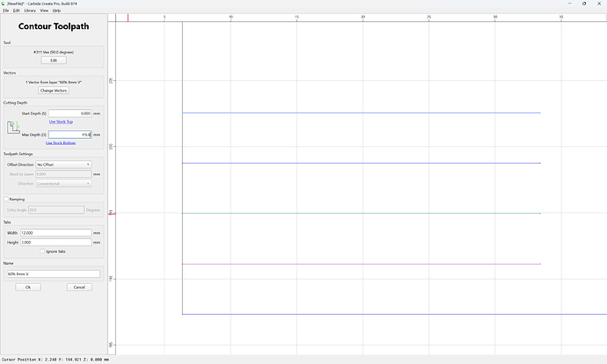Click the Carbide Create app icon in title bar
This screenshot has height=364, width=607.
coord(4,4)
